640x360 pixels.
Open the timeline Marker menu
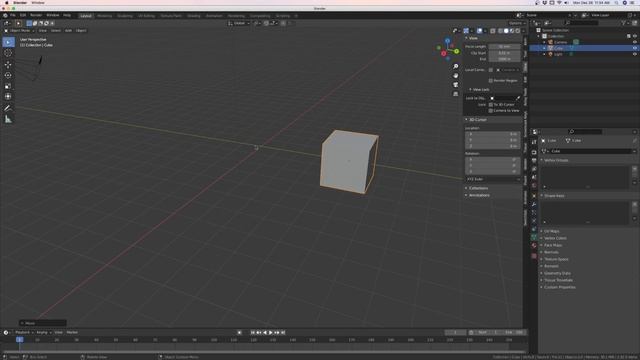(72, 333)
